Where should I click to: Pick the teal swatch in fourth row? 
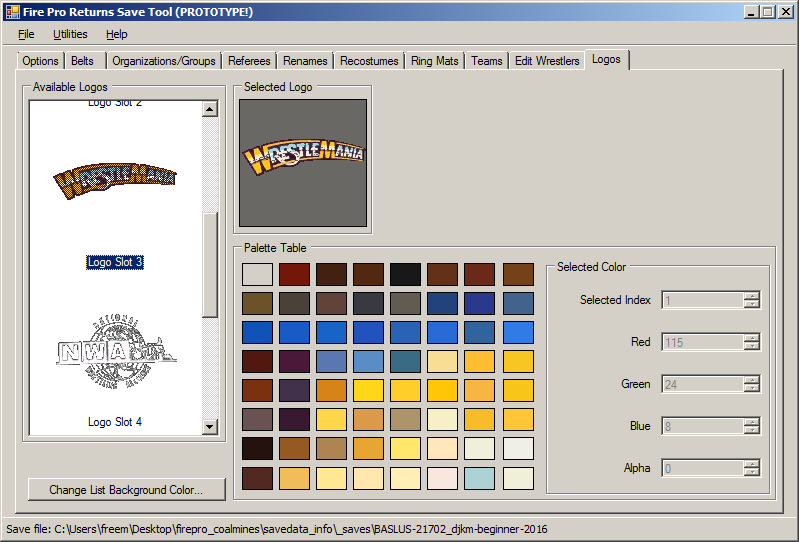click(405, 361)
